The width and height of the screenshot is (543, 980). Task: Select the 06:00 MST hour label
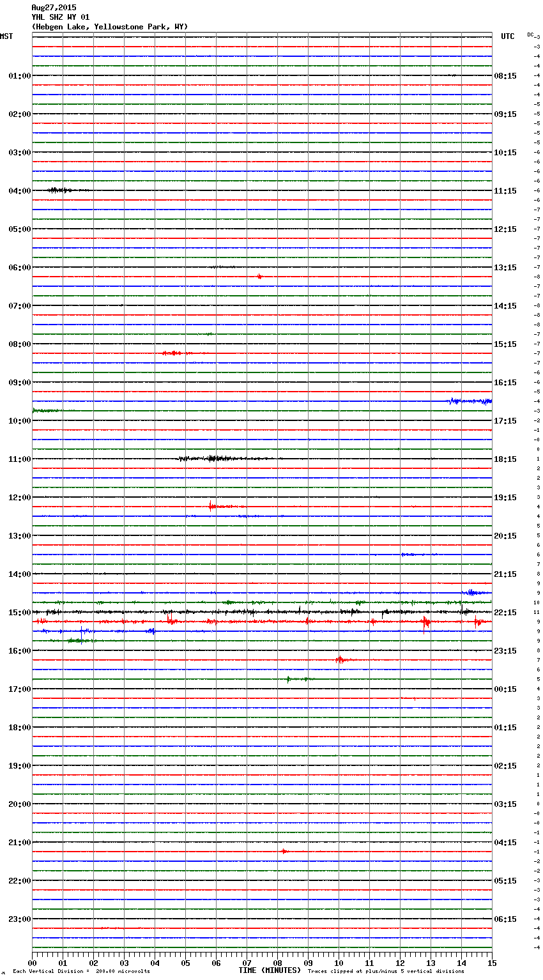(19, 268)
